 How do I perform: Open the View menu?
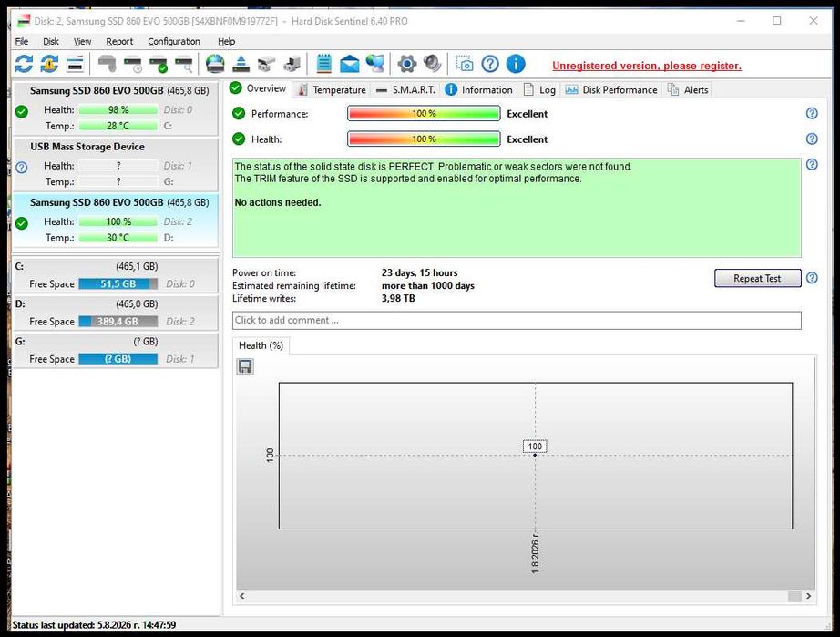(82, 41)
